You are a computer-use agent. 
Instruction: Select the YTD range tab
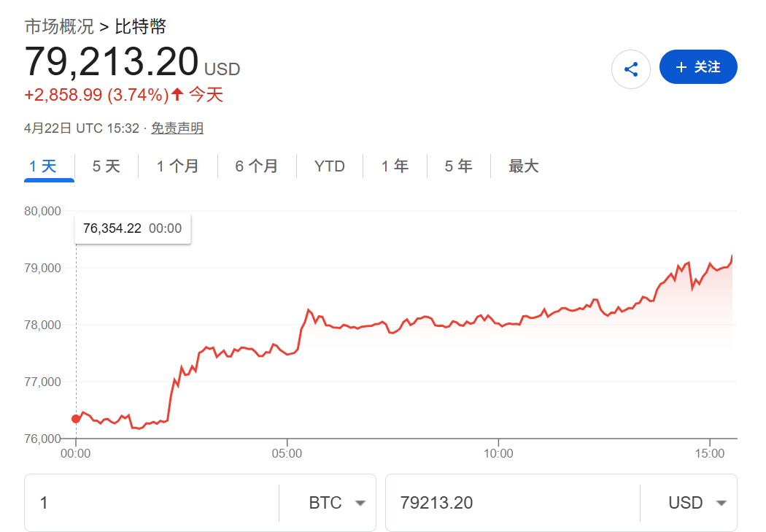point(329,166)
